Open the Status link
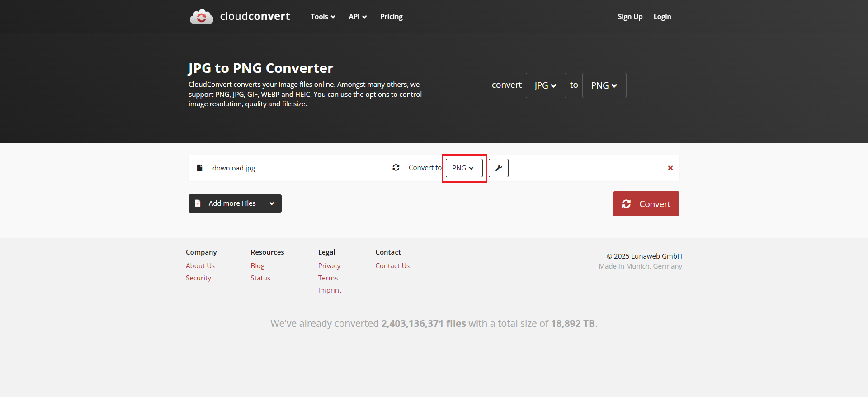The image size is (868, 397). pyautogui.click(x=260, y=278)
